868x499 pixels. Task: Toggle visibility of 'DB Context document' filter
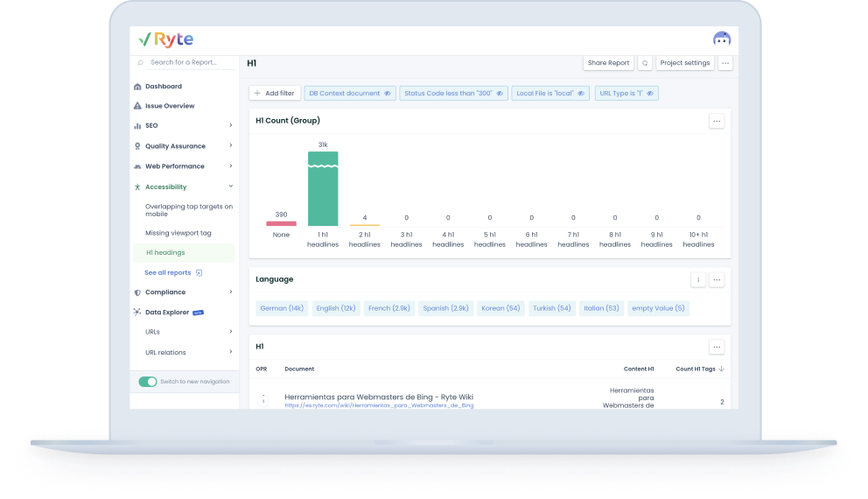tap(387, 93)
